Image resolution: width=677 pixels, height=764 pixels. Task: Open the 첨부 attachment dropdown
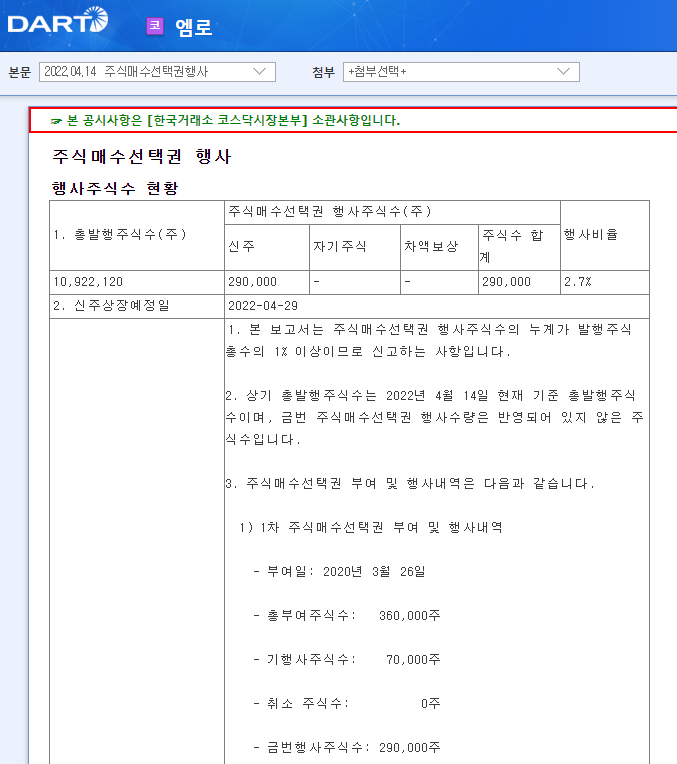461,72
